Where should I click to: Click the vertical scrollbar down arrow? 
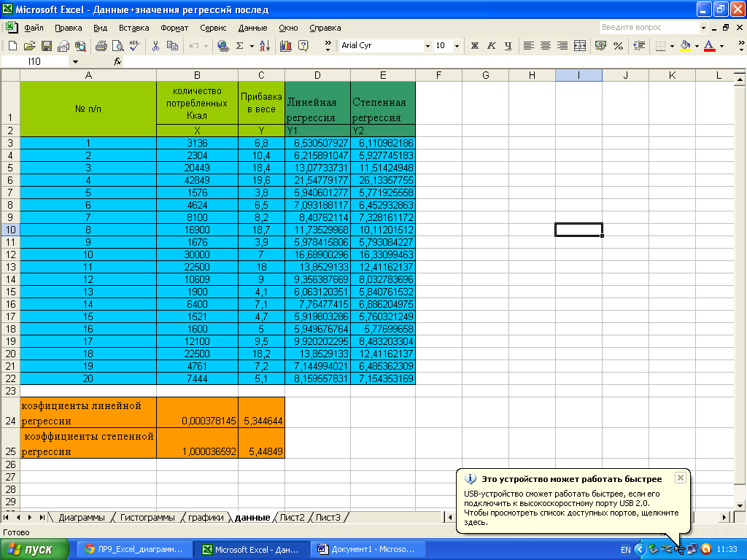(740, 506)
